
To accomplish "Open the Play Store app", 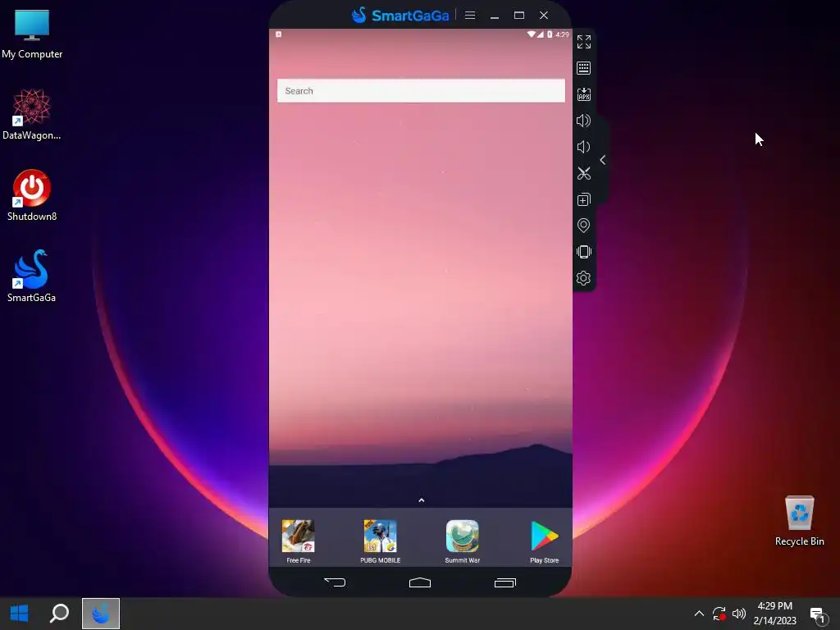I will (x=545, y=541).
